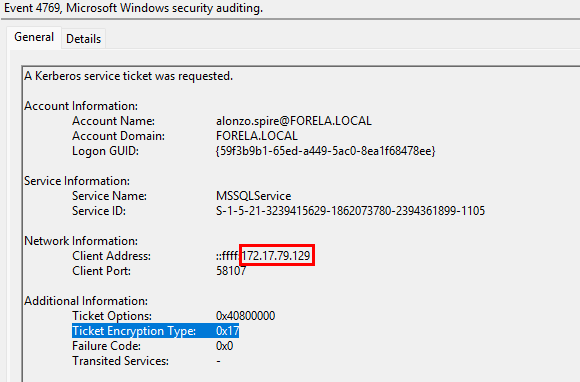Click the Logon GUID value

coord(326,151)
